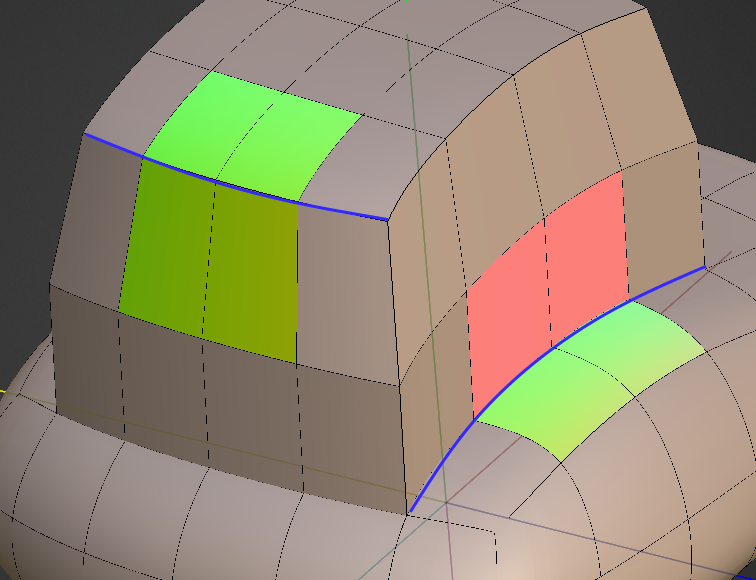756x580 pixels.
Task: Click the vertex at bottom of curved blue edge
Action: [x=410, y=512]
